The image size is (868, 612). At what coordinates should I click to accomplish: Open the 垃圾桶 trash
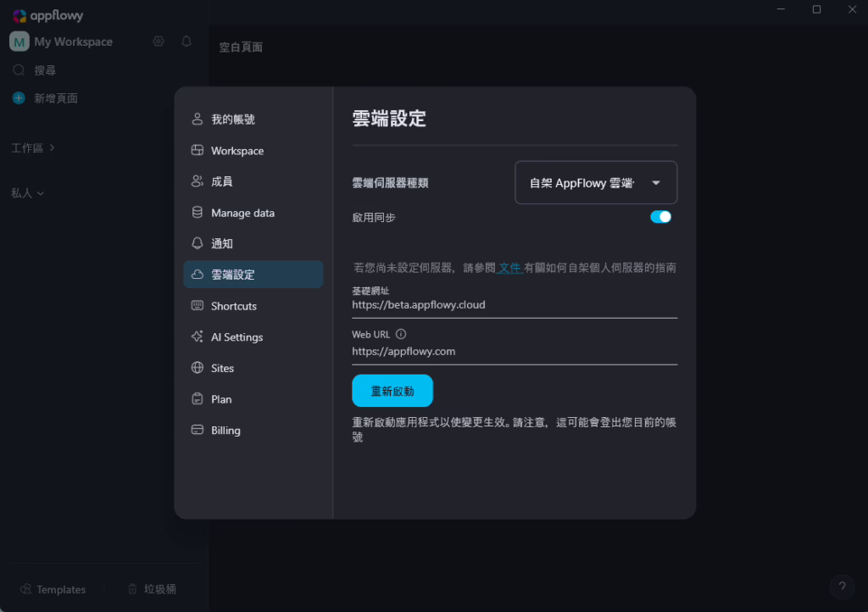click(153, 589)
